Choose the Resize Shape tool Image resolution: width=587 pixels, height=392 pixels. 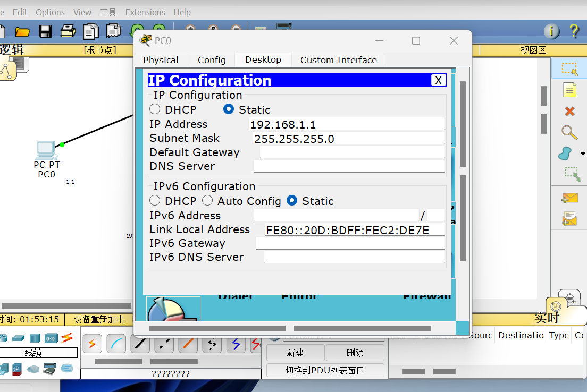[x=573, y=174]
